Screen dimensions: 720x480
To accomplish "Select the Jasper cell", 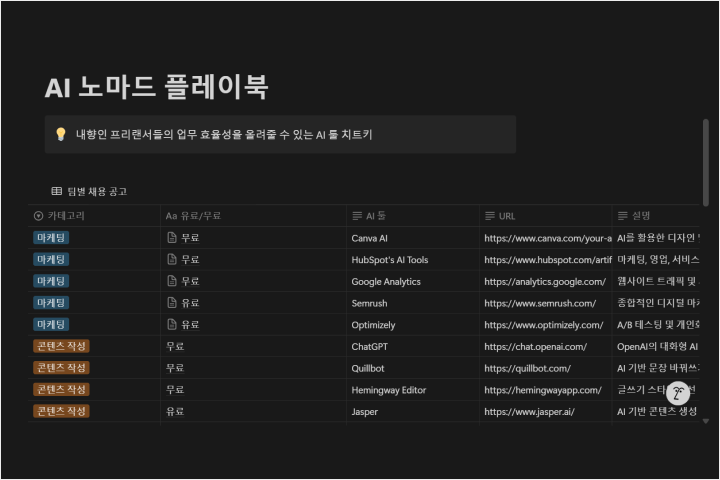I will (x=413, y=412).
